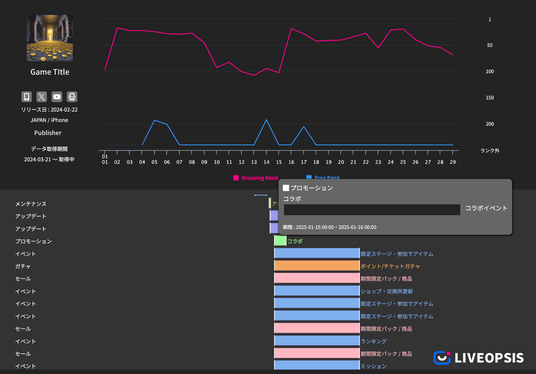
Task: Click the ショップ・交換所更新 event bar
Action: tap(317, 291)
